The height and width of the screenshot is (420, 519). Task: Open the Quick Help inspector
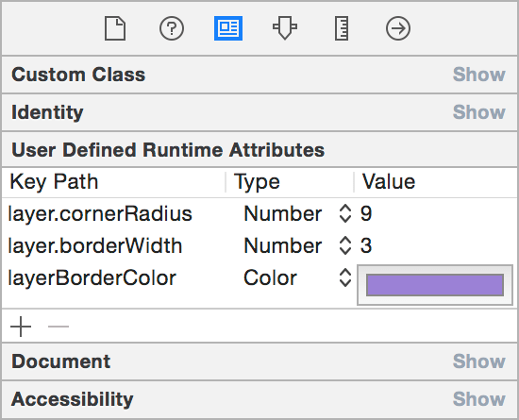172,28
